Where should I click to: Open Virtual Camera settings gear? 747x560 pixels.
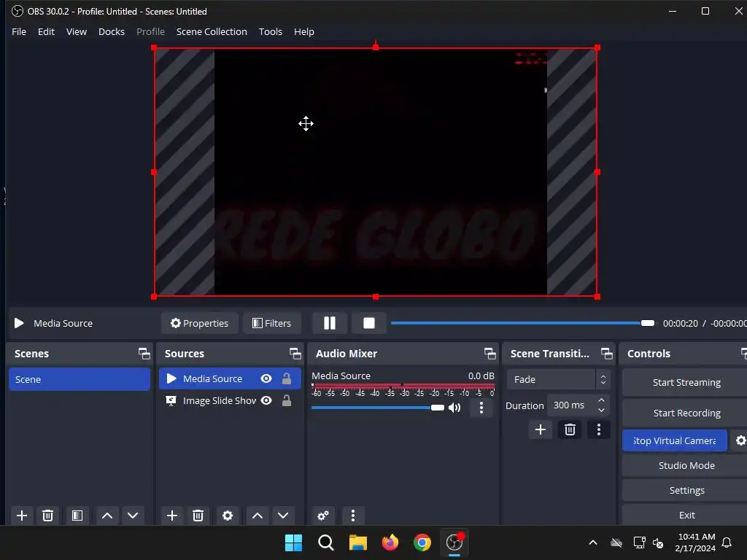click(740, 440)
